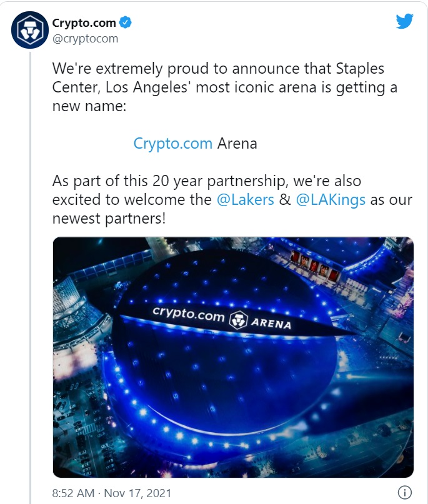Open the Crypto.com display name
The image size is (428, 504).
coord(84,23)
